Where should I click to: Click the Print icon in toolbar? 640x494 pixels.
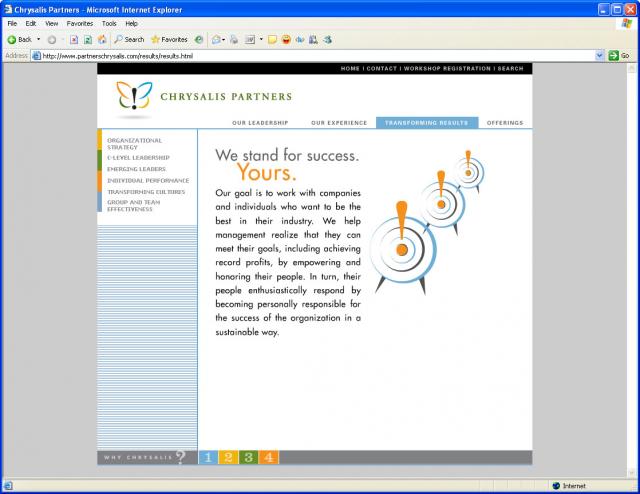[x=233, y=39]
